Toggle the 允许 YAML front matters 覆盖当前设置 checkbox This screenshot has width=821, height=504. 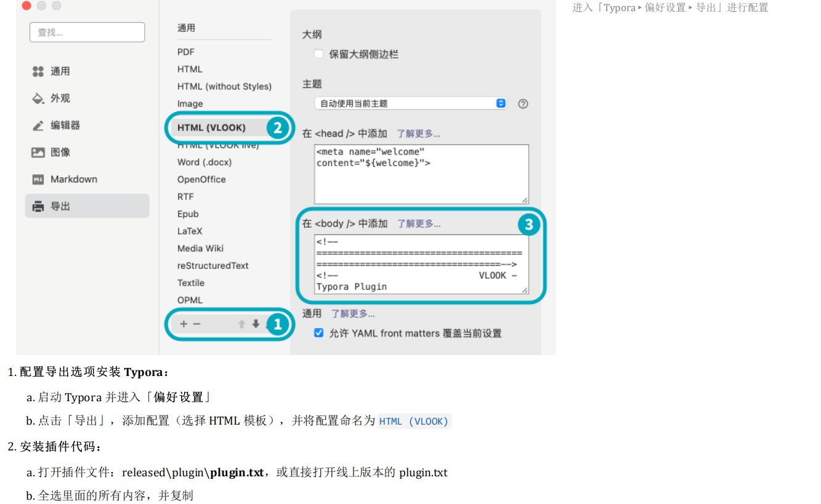(x=318, y=333)
